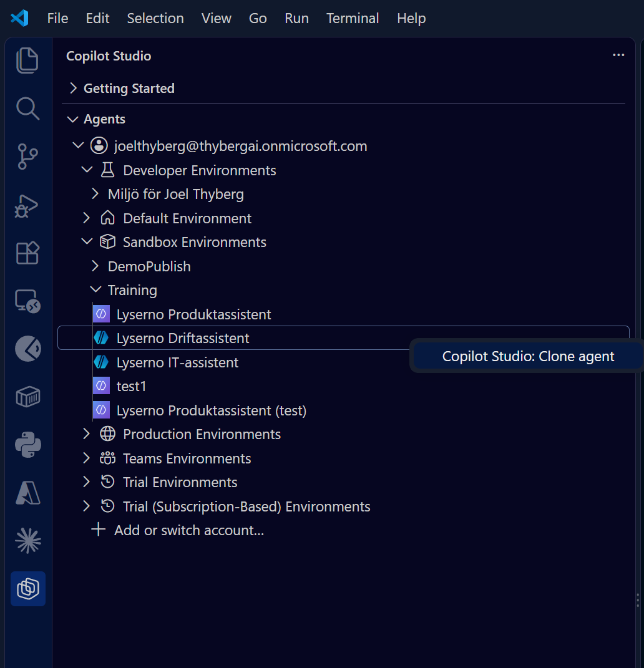Open the Explorer view in activity bar
Image resolution: width=644 pixels, height=668 pixels.
pyautogui.click(x=27, y=60)
